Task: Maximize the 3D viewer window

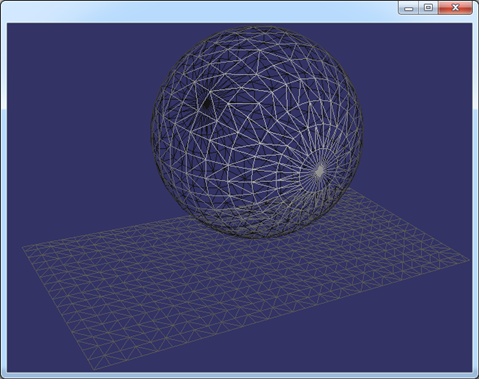Action: [428, 8]
